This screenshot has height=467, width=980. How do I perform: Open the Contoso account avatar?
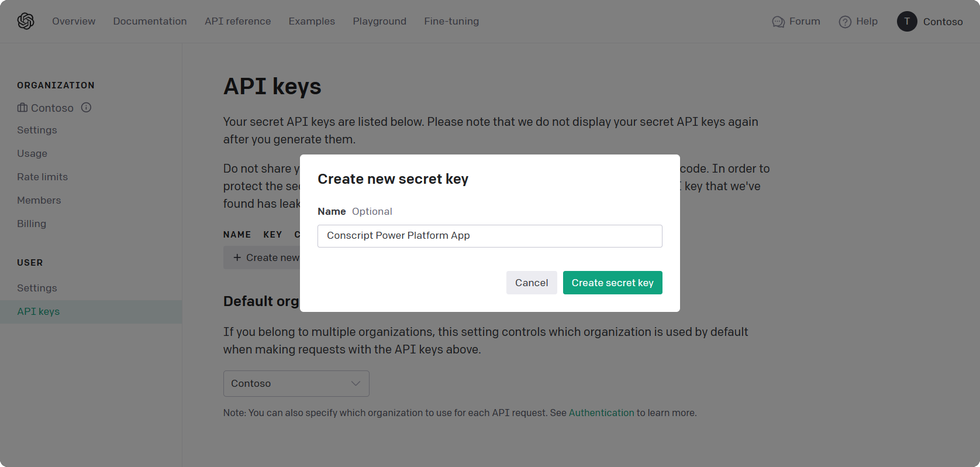coord(907,21)
